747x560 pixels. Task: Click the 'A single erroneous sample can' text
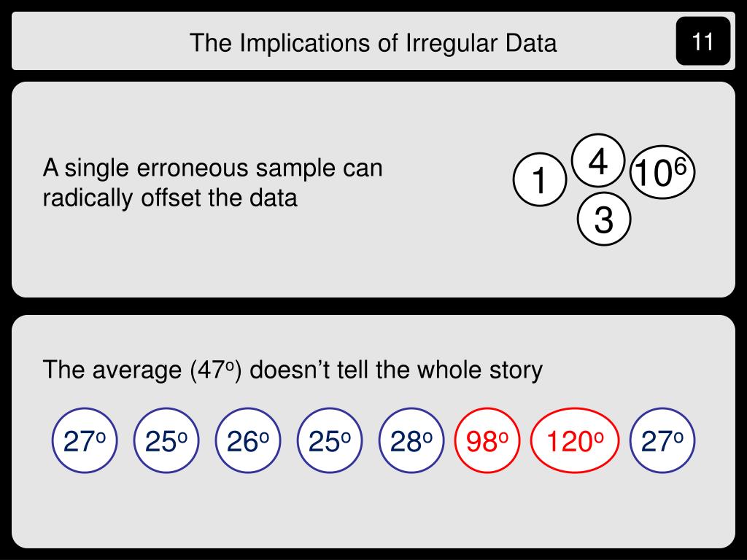coord(212,168)
